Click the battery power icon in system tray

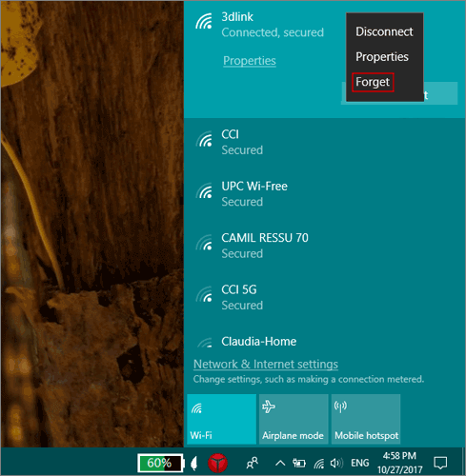point(299,464)
